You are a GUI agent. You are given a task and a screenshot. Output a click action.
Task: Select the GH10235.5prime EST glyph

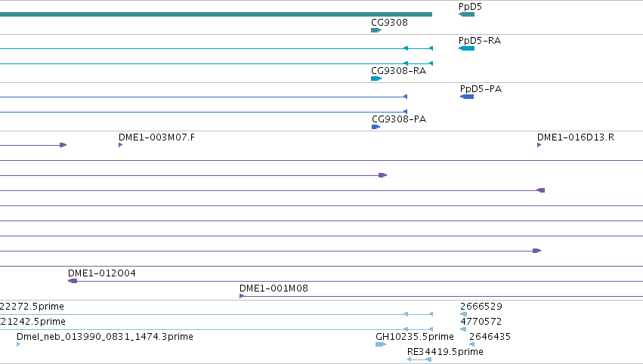[381, 344]
